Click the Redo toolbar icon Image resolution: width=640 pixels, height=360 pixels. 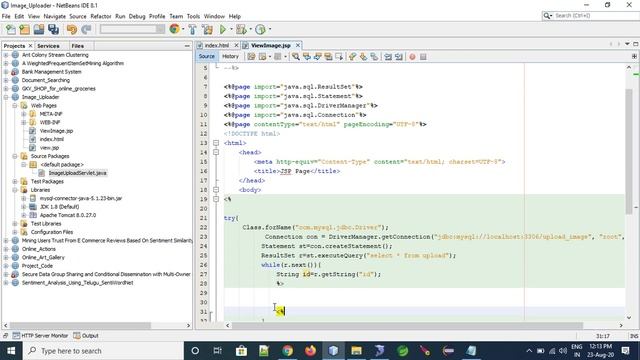86,29
